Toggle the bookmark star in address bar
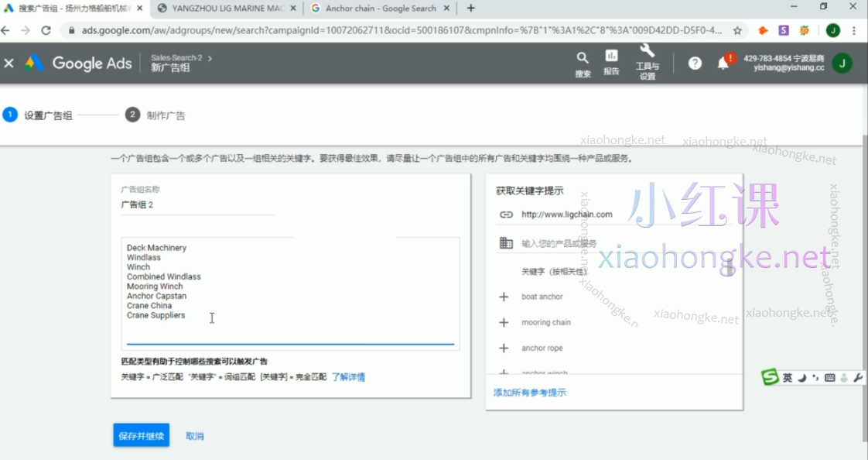Screen dimensions: 868x460 tap(737, 30)
